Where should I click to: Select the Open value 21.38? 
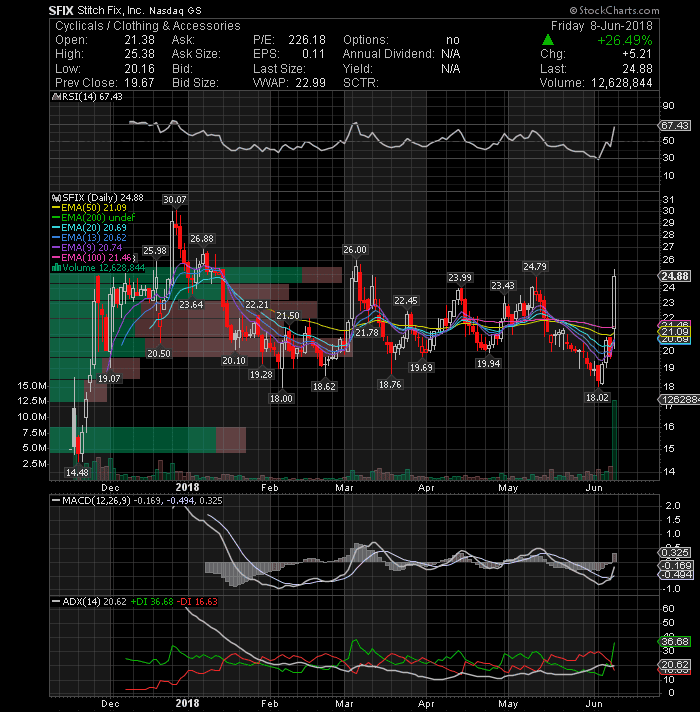[139, 40]
